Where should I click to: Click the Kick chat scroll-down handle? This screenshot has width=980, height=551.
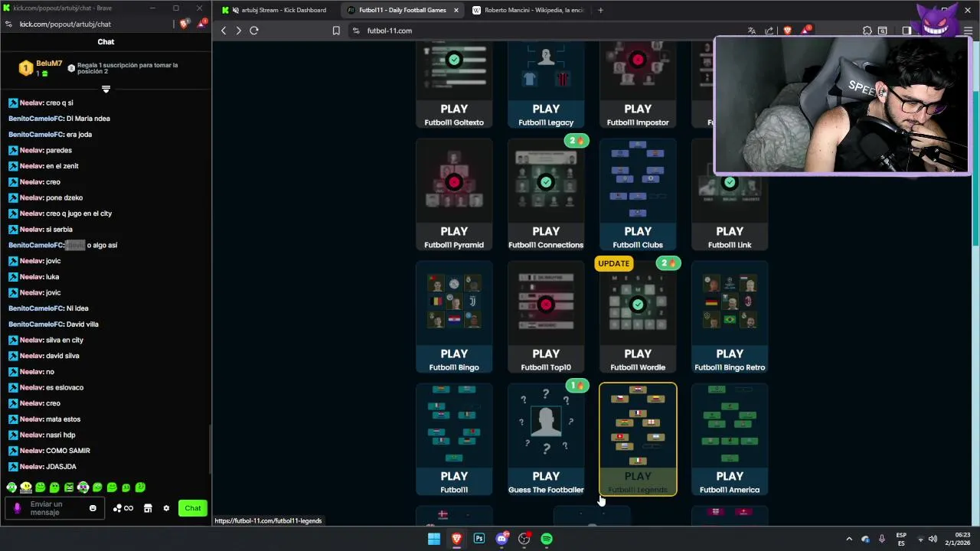point(106,90)
